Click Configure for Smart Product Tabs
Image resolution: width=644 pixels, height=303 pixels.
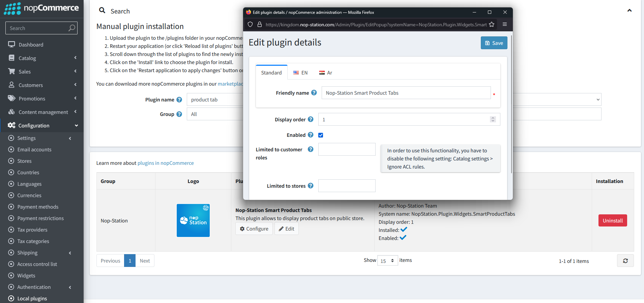point(254,229)
